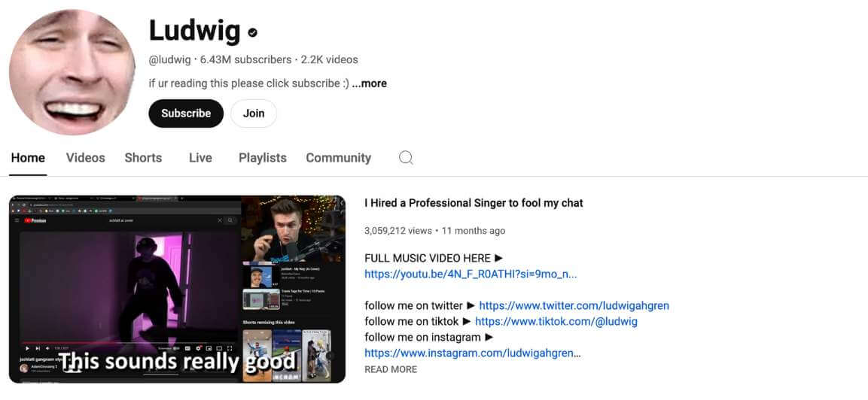868x400 pixels.
Task: Click the verified badge next to Ludwig
Action: coord(252,32)
